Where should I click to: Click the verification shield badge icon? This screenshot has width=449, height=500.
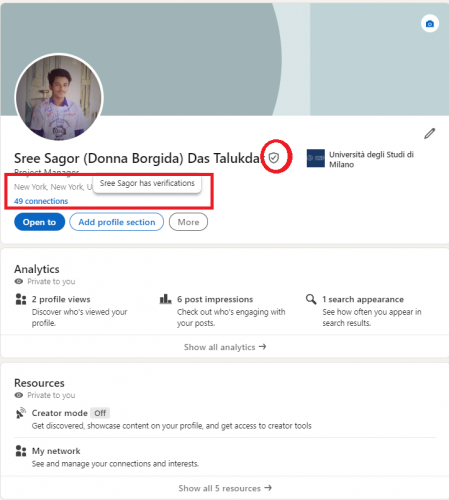(274, 157)
